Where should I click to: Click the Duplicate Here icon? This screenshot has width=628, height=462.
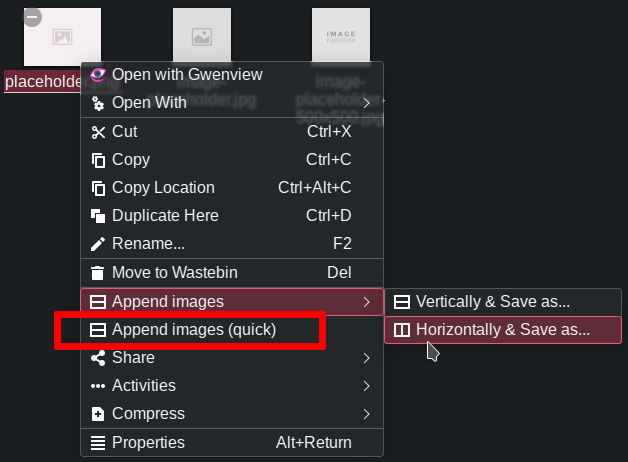98,216
